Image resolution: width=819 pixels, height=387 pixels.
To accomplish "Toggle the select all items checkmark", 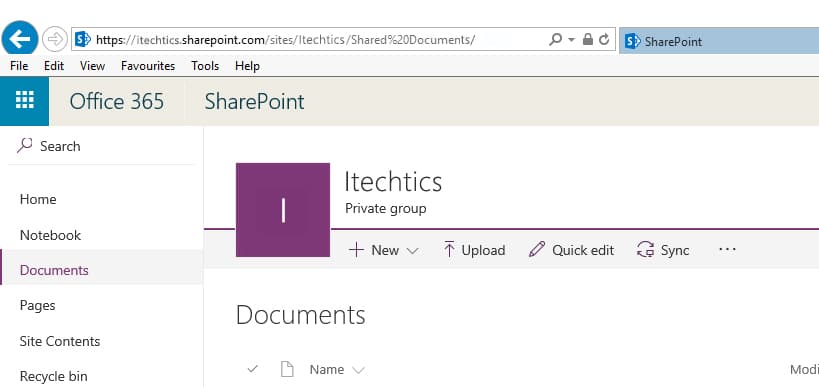I will click(x=253, y=369).
